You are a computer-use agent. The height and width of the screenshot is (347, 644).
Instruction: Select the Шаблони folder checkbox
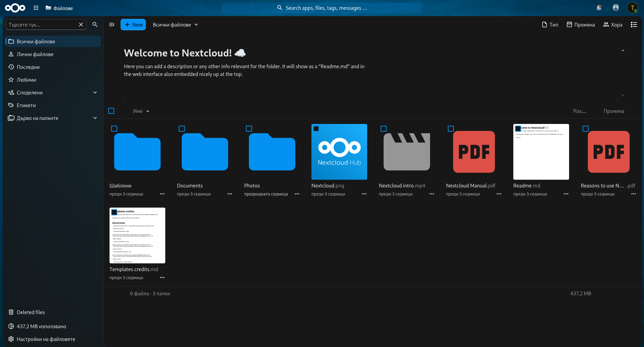[x=114, y=129]
